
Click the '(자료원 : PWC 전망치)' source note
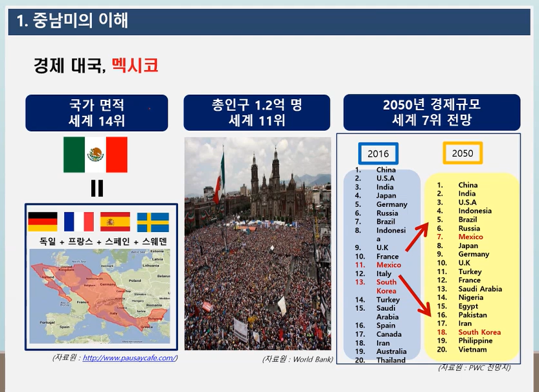(x=475, y=367)
